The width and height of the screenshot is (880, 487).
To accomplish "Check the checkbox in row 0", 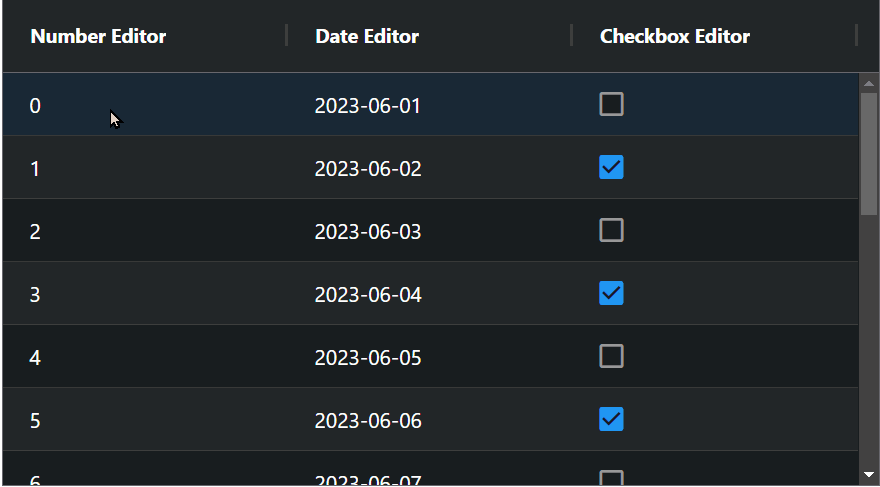I will tap(611, 104).
